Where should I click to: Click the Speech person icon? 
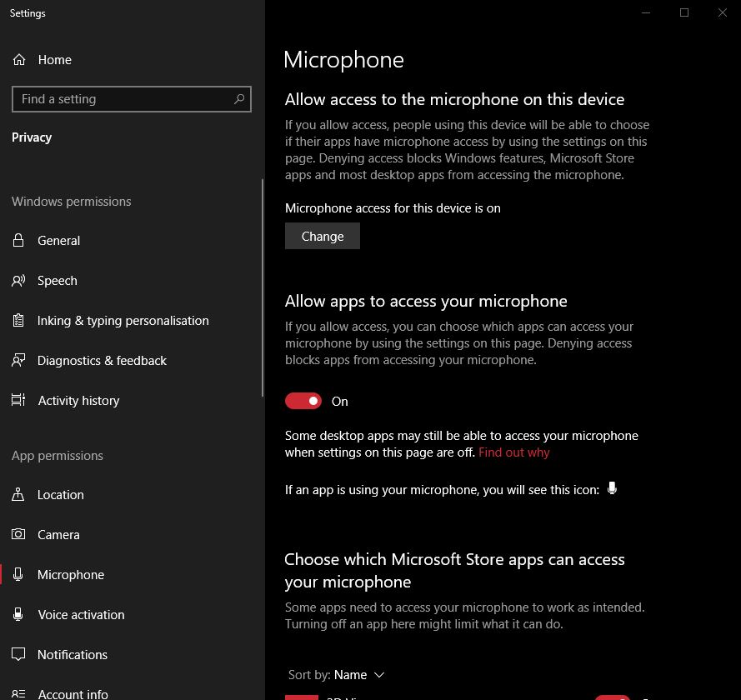(x=18, y=281)
